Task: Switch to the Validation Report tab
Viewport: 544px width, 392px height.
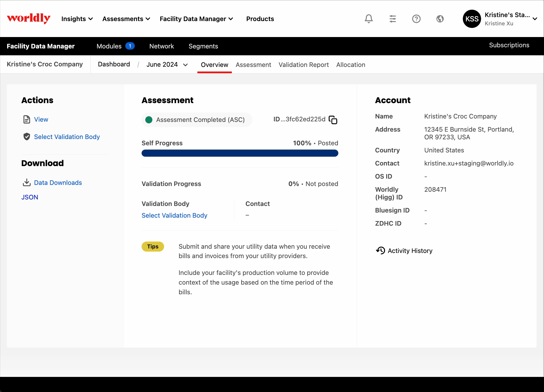Action: (x=304, y=65)
